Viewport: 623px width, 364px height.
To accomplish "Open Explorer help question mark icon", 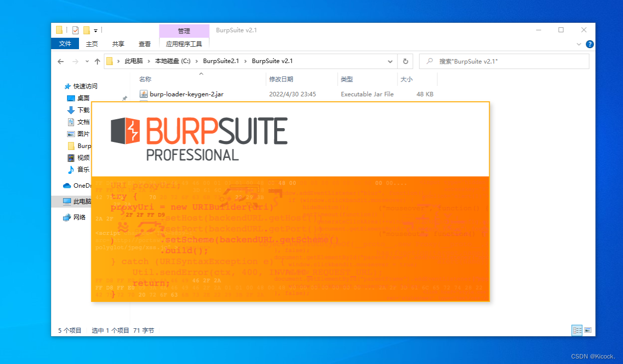I will click(590, 44).
